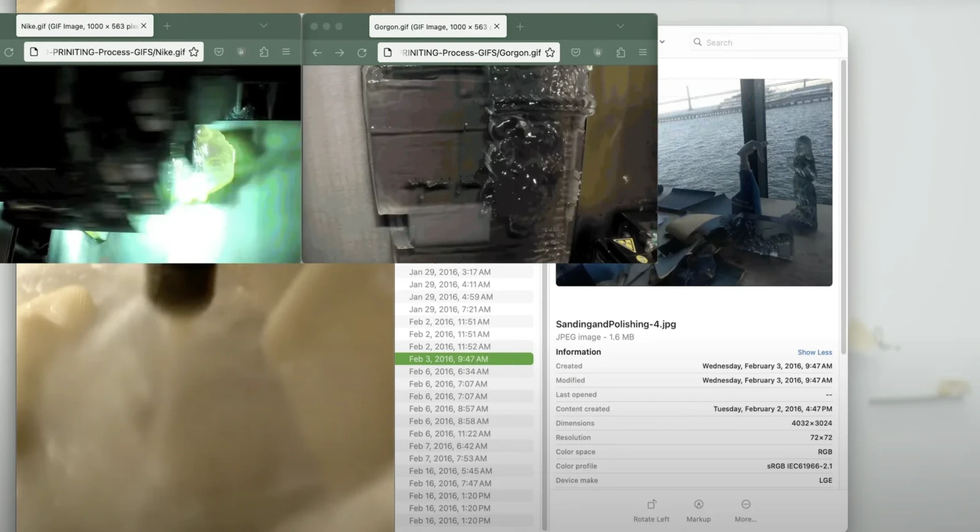Click the Dimensions value 4032×3024
The image size is (980, 532).
point(812,423)
